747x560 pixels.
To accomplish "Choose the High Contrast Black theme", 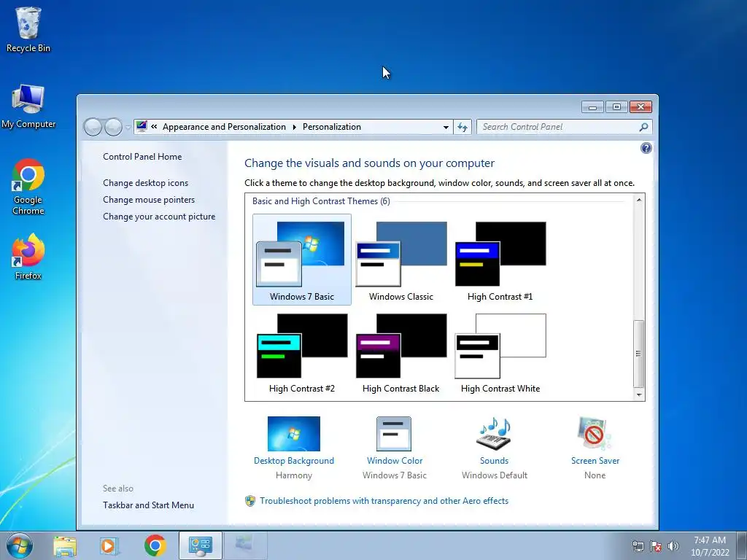I will [x=401, y=352].
